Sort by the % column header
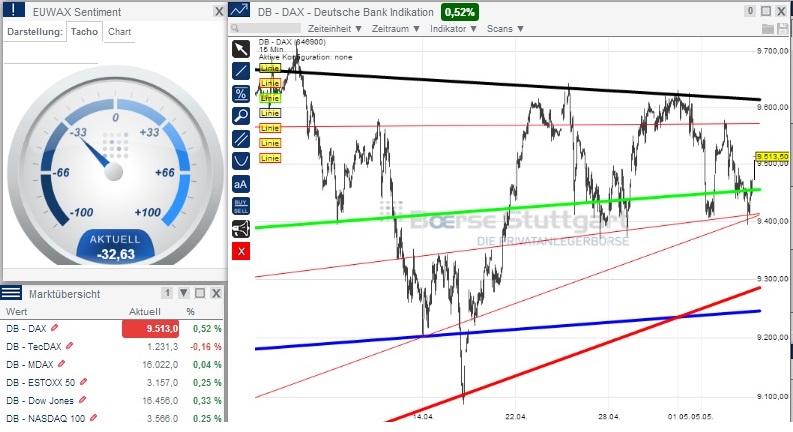The image size is (793, 432). tap(190, 311)
